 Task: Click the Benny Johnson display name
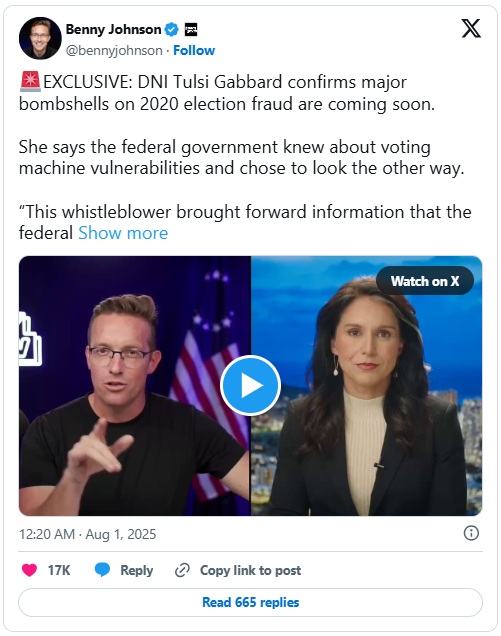click(x=114, y=29)
